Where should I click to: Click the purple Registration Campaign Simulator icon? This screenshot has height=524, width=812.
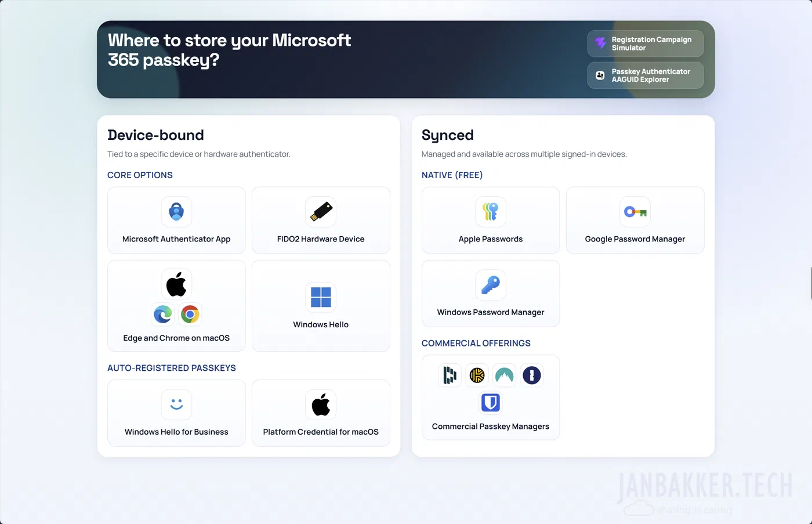pyautogui.click(x=600, y=44)
